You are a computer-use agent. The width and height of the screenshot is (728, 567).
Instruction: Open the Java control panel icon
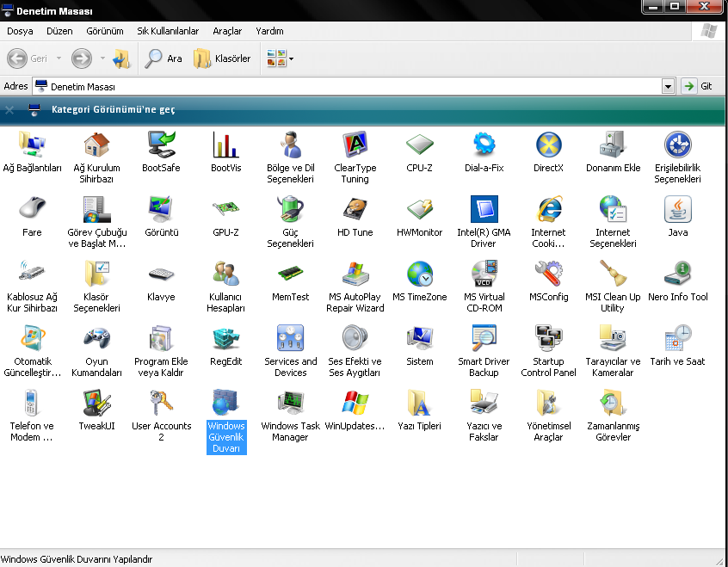pyautogui.click(x=677, y=209)
